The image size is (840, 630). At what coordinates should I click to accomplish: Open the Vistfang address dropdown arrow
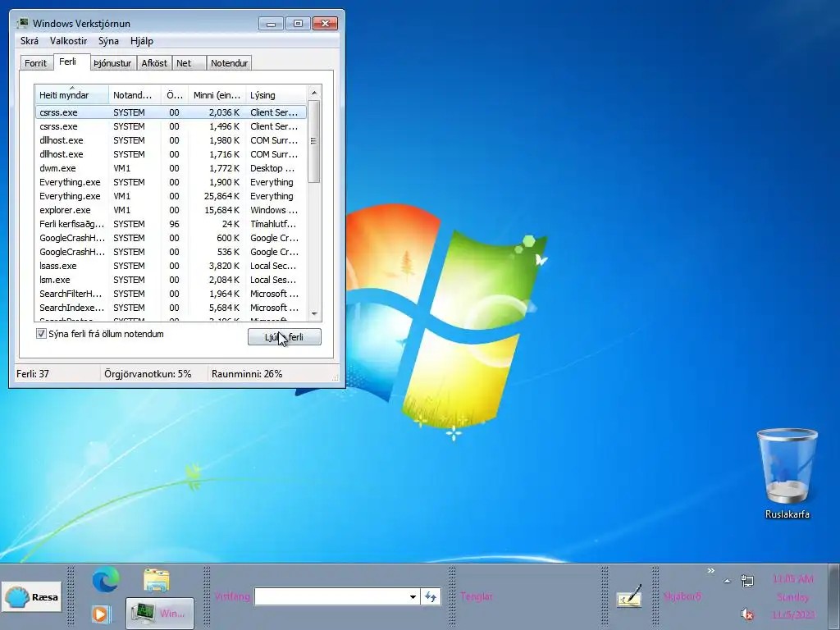coord(413,596)
